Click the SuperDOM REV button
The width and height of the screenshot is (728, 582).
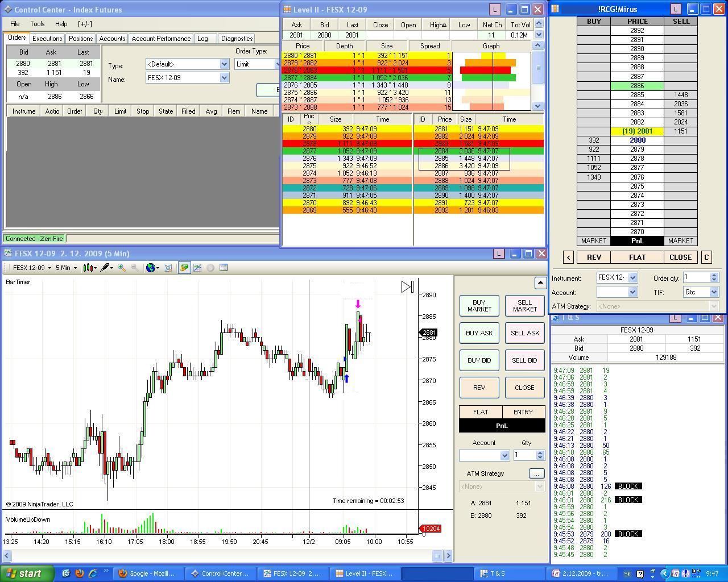pyautogui.click(x=594, y=257)
